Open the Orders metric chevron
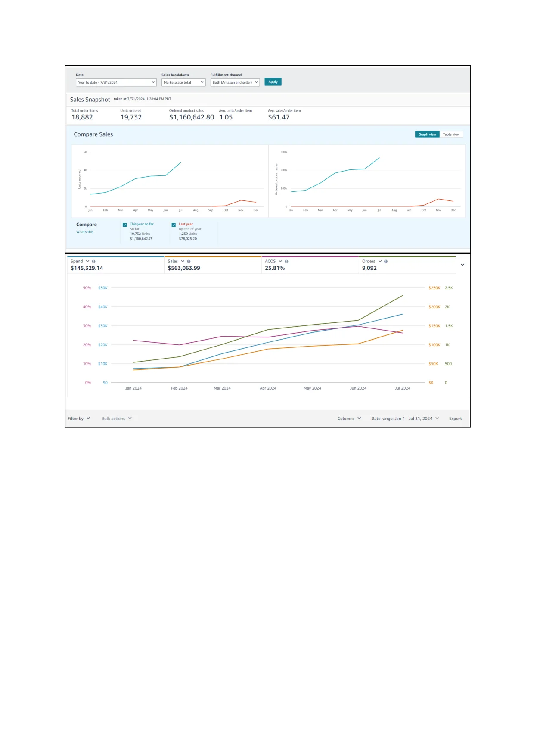 [380, 261]
